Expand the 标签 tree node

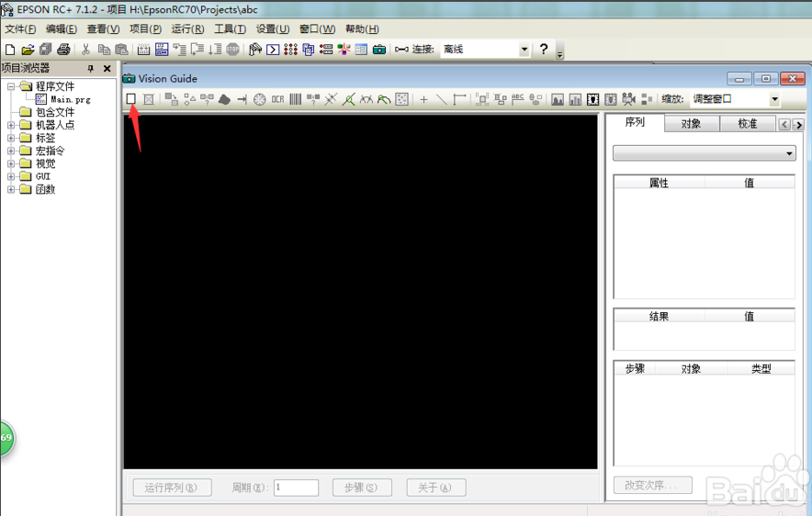11,138
